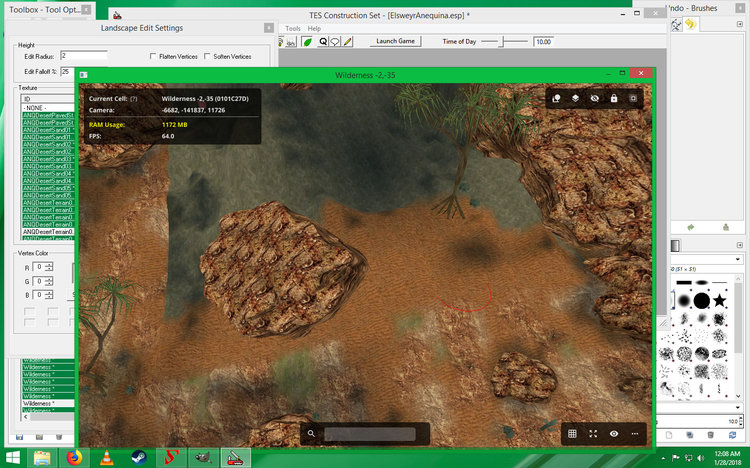Screen dimensions: 750x468
Task: Toggle the crossed-out eye visibility icon
Action: coord(595,98)
